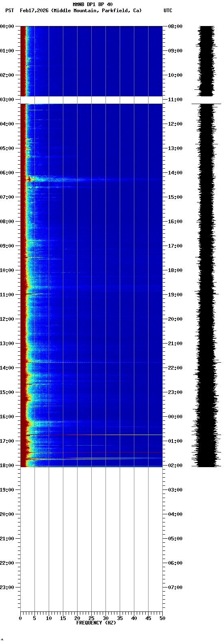The width and height of the screenshot is (224, 644).
Task: Click the broadband event streak after 06:00 PST
Action: point(93,179)
